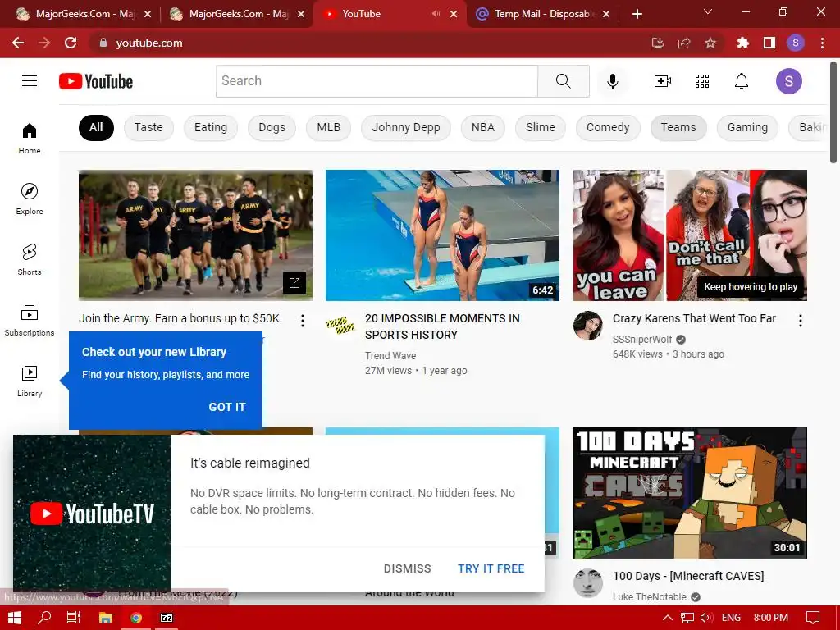Image resolution: width=840 pixels, height=630 pixels.
Task: Go to Home in the sidebar
Action: 30,138
